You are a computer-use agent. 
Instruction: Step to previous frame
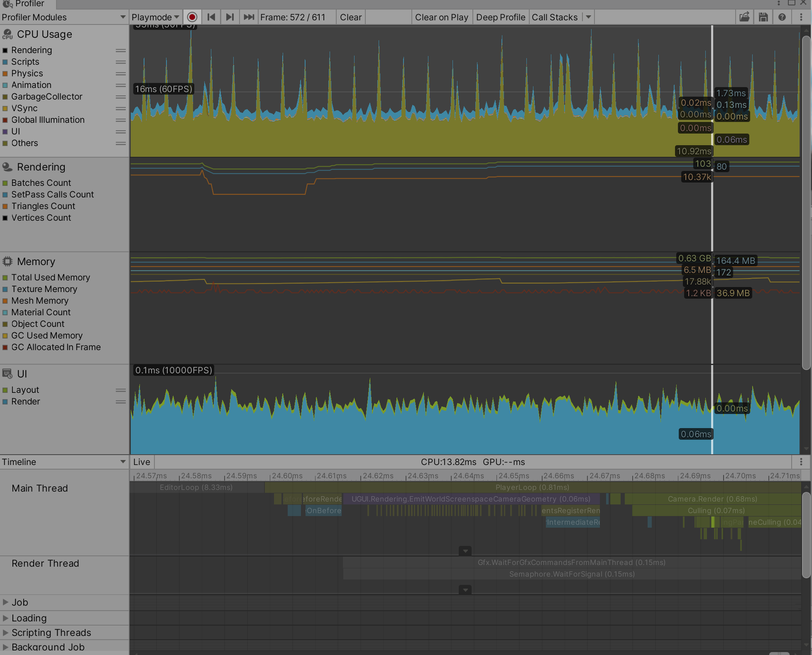click(211, 17)
